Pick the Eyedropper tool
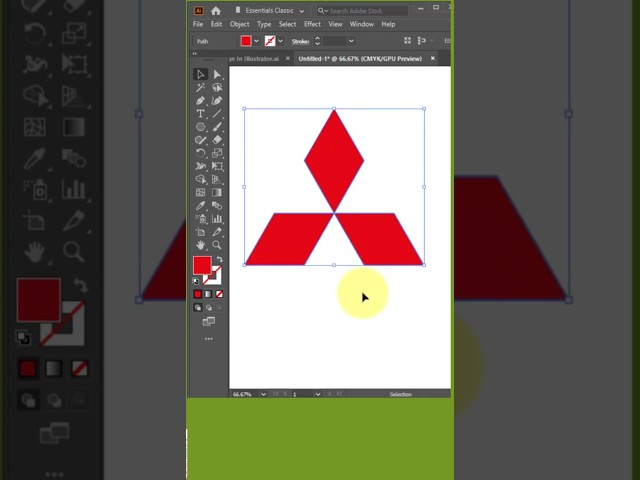Screen dimensions: 640x480 [200, 206]
